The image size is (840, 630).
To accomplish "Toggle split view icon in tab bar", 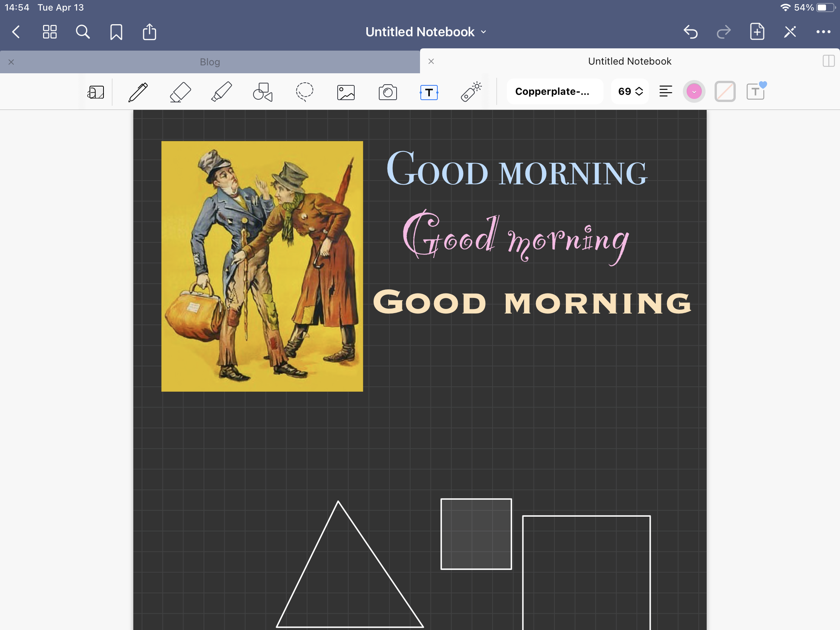I will tap(828, 61).
